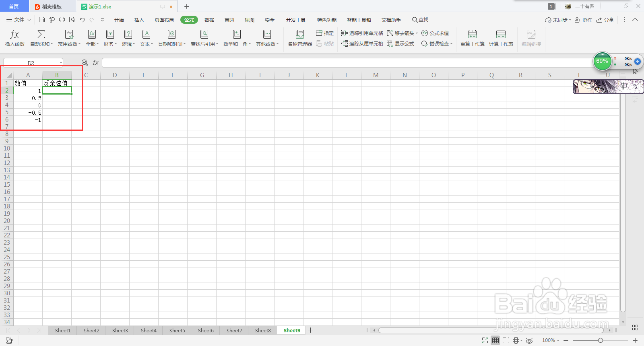Click Trace Dependents (追踪从属单元格)
The width and height of the screenshot is (644, 346).
coord(362,43)
